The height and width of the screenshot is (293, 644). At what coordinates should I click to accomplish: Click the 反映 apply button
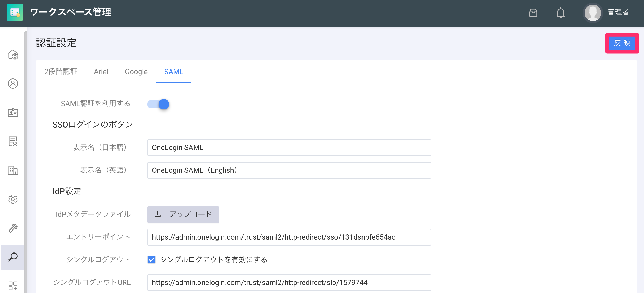click(622, 43)
